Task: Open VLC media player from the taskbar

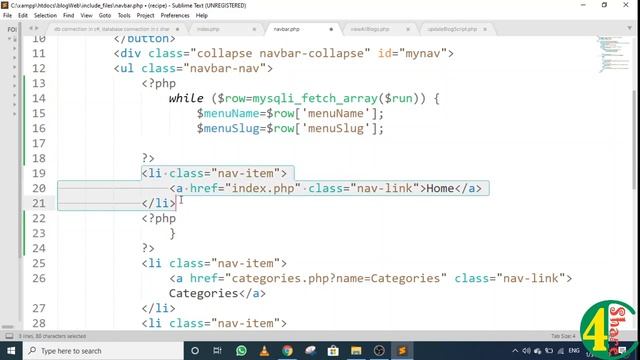Action: pos(264,351)
